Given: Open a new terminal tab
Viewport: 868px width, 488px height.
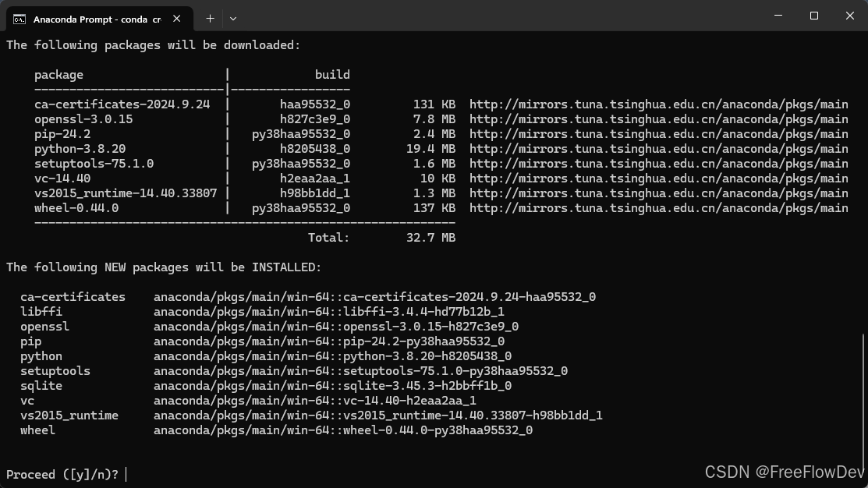Looking at the screenshot, I should pos(210,19).
